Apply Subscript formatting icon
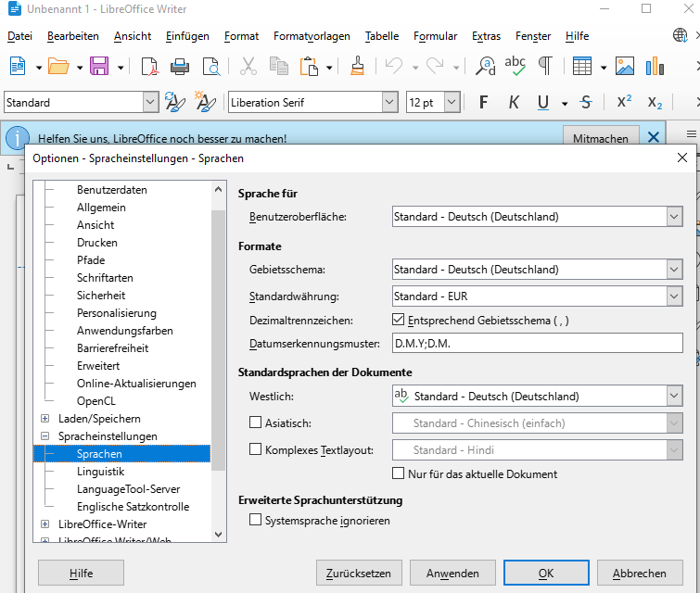The width and height of the screenshot is (700, 593). 655,103
